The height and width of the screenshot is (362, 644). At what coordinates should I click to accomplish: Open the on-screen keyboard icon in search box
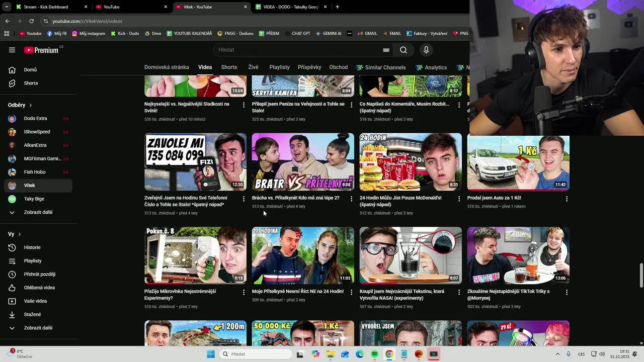(386, 50)
